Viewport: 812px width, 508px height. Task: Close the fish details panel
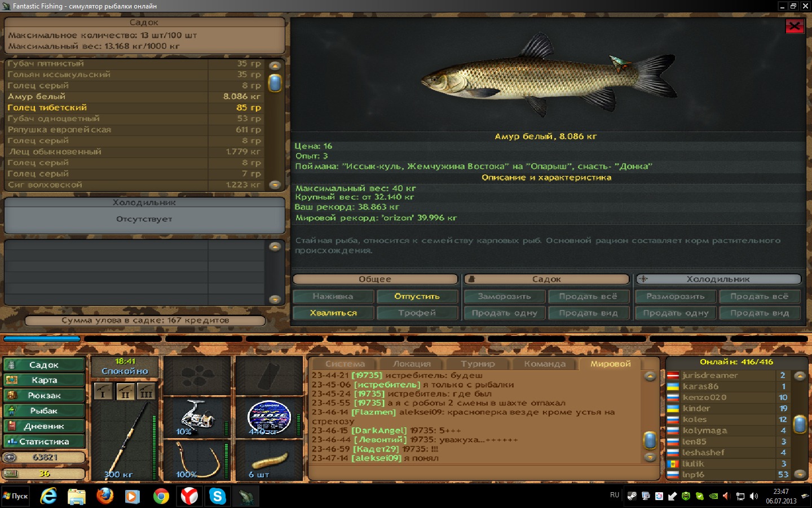pos(795,26)
